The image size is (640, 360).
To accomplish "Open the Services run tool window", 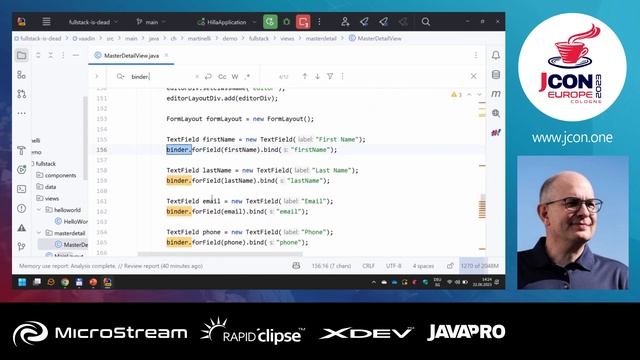I will click(22, 169).
